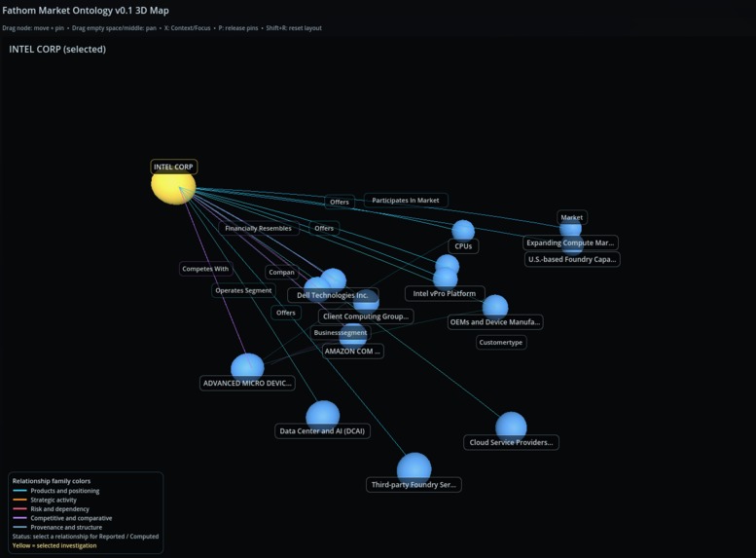Click the Intel vPro Platform node label

(445, 293)
